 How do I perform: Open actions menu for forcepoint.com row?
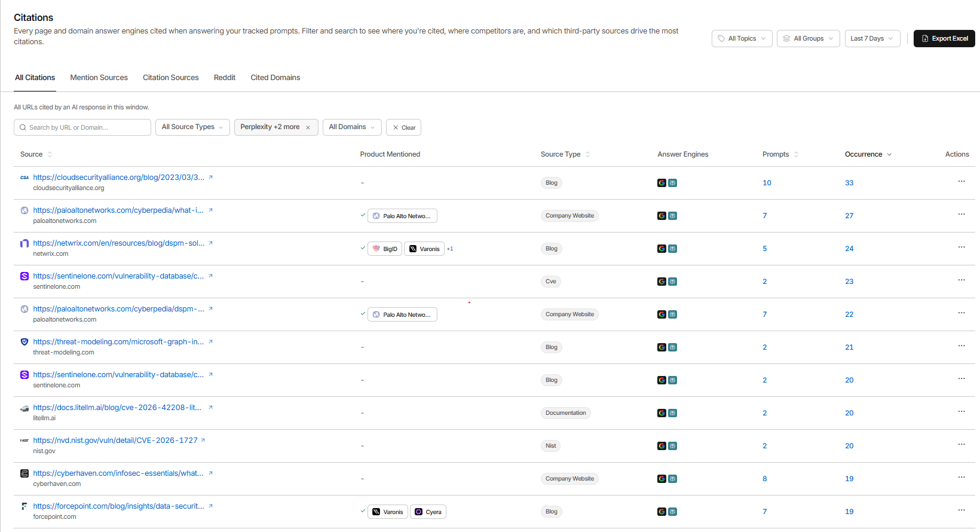point(961,510)
